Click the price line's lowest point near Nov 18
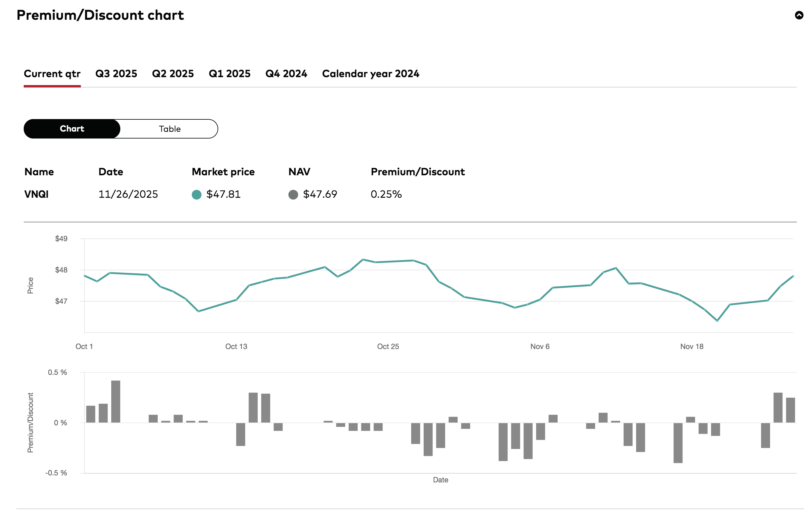This screenshot has height=517, width=812. [x=717, y=320]
